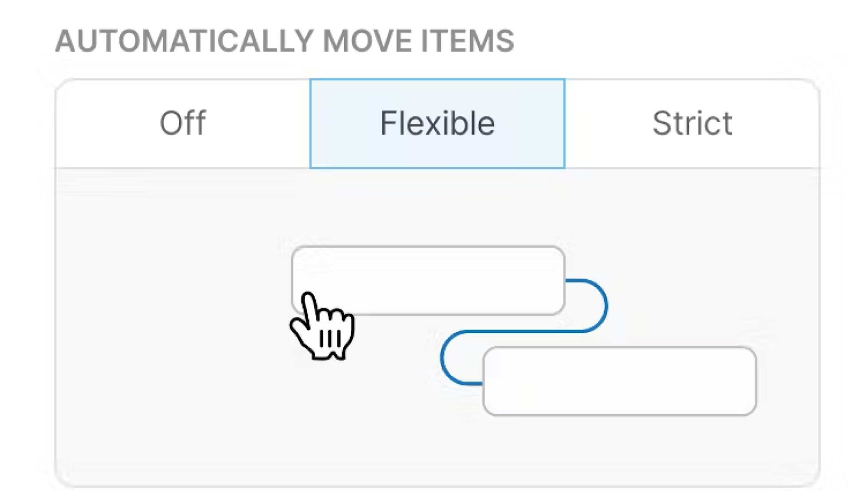Click connector's right curve beside upper bar
This screenshot has height=492, width=868.
point(605,306)
